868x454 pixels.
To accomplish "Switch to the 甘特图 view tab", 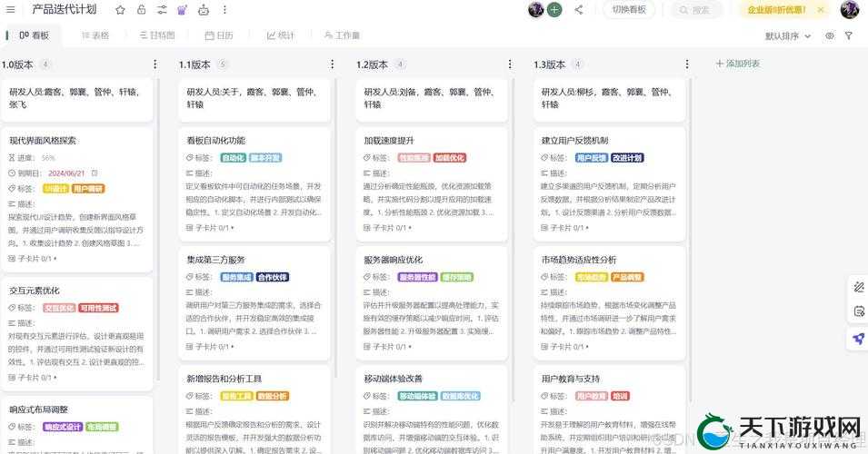I will 157,35.
